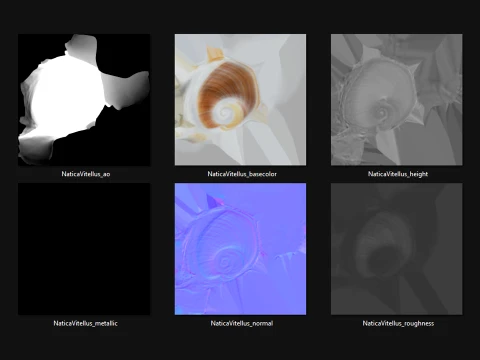Select the black NaticaVitellus_metallic thumbnail
Image resolution: width=480 pixels, height=360 pixels.
click(84, 249)
